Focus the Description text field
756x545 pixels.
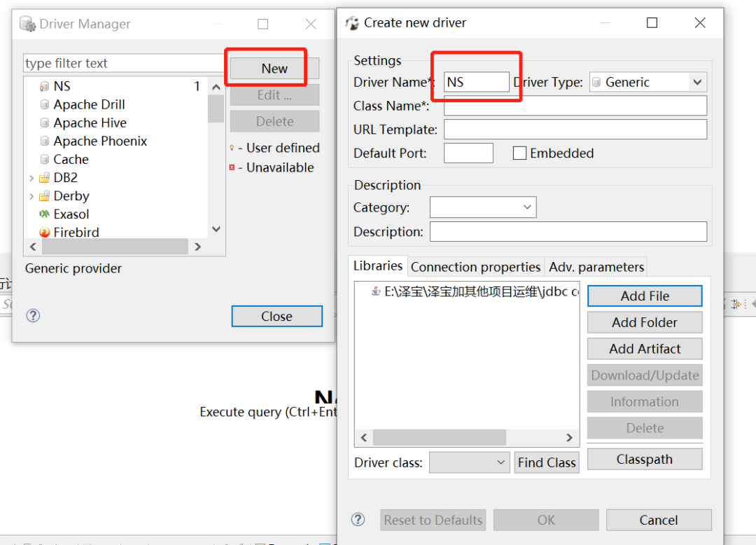click(x=568, y=231)
